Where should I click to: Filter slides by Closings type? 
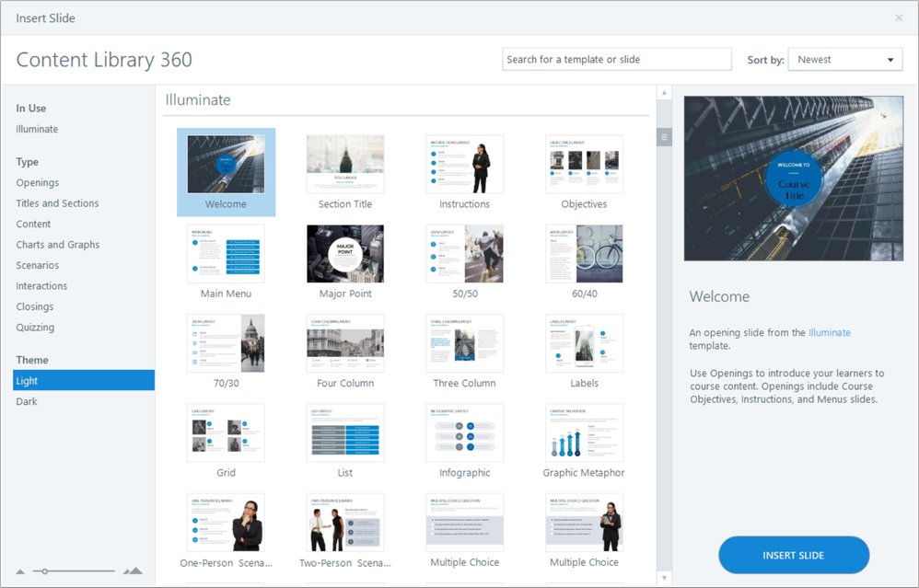[35, 306]
